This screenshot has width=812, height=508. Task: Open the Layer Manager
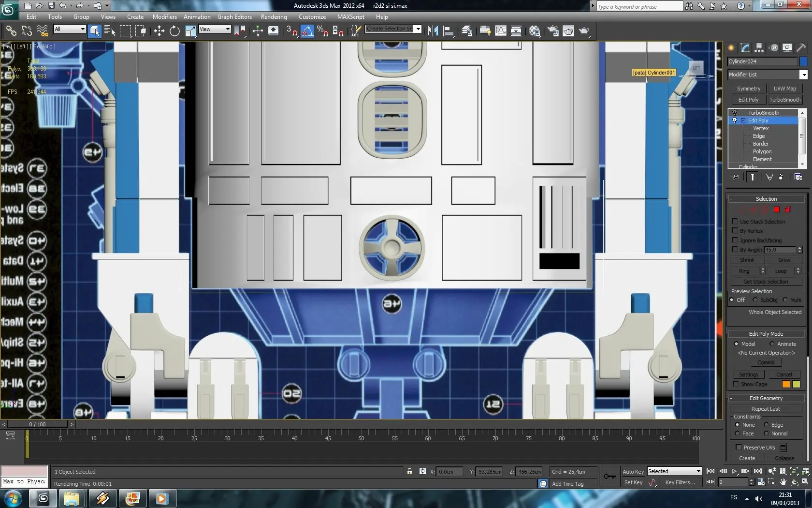467,31
